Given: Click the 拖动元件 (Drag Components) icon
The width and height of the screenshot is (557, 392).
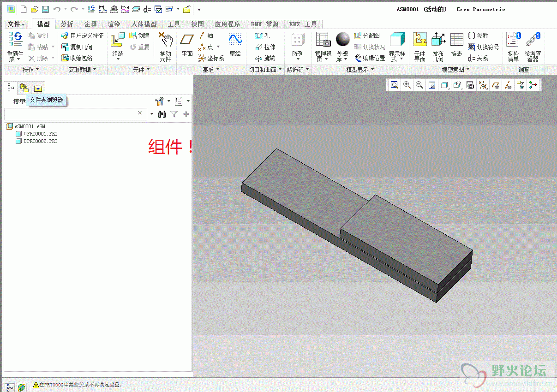Looking at the screenshot, I should [166, 47].
